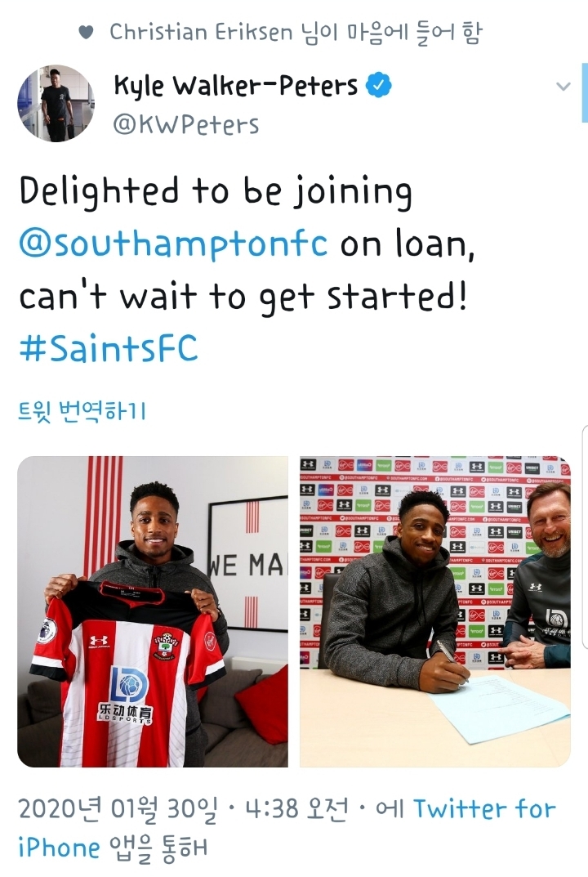Open the @KWPeters handle
The image size is (588, 877).
coord(186,124)
